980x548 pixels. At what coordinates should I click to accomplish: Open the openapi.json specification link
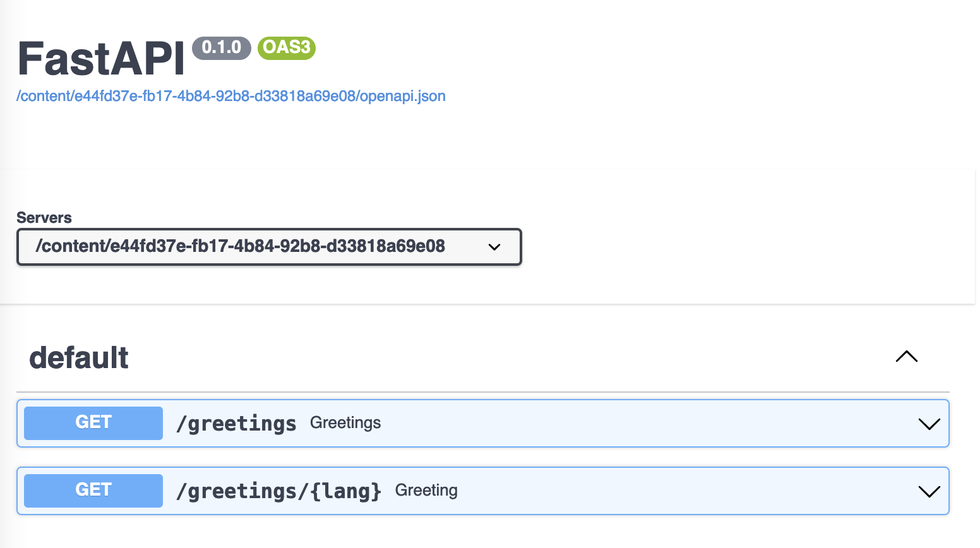point(231,96)
